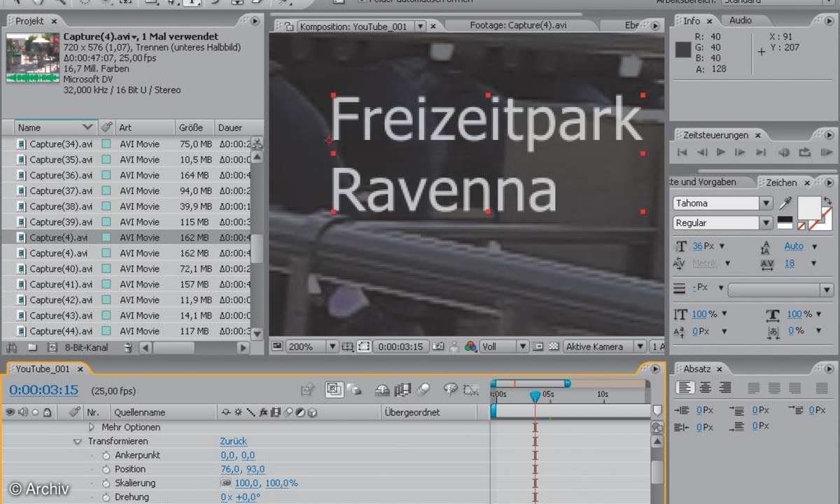The width and height of the screenshot is (840, 504).
Task: Take a snapshot with the camera icon
Action: (x=438, y=346)
